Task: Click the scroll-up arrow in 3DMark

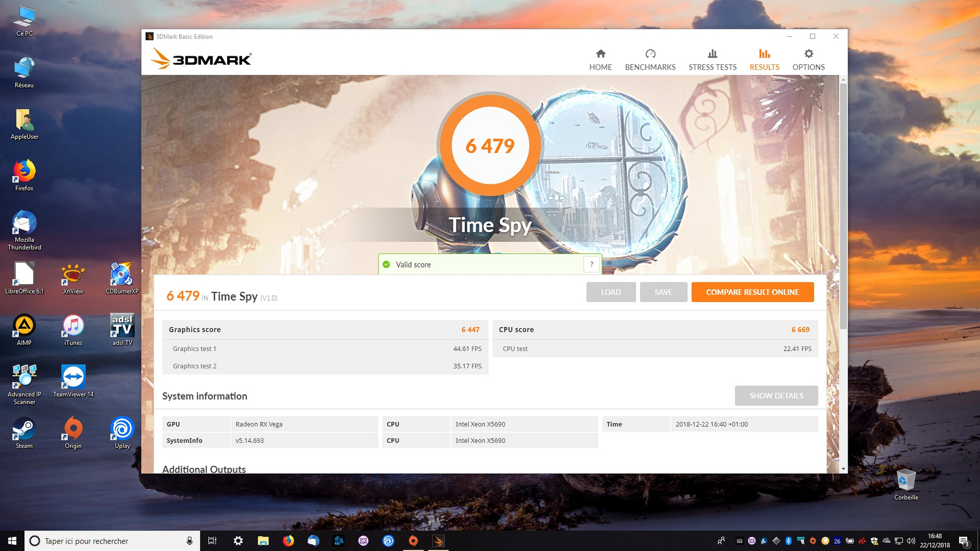Action: (843, 80)
